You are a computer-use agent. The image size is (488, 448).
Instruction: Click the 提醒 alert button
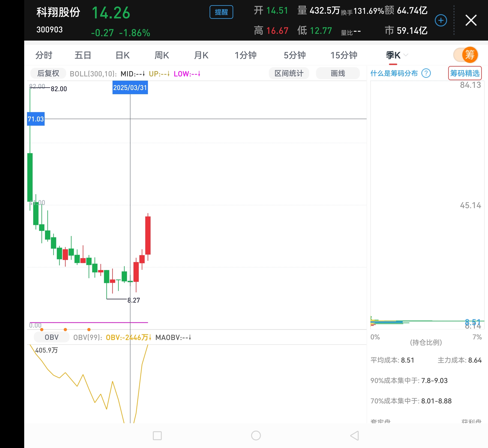pos(221,12)
